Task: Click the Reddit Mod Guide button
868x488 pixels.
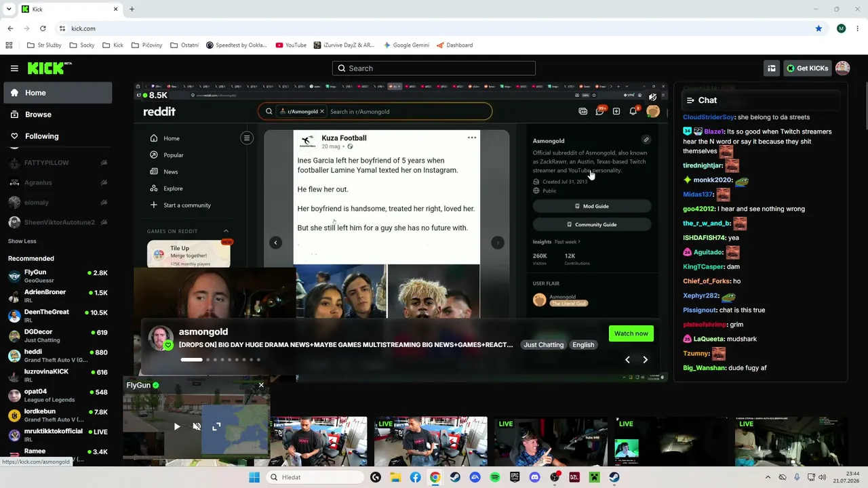Action: coord(592,206)
